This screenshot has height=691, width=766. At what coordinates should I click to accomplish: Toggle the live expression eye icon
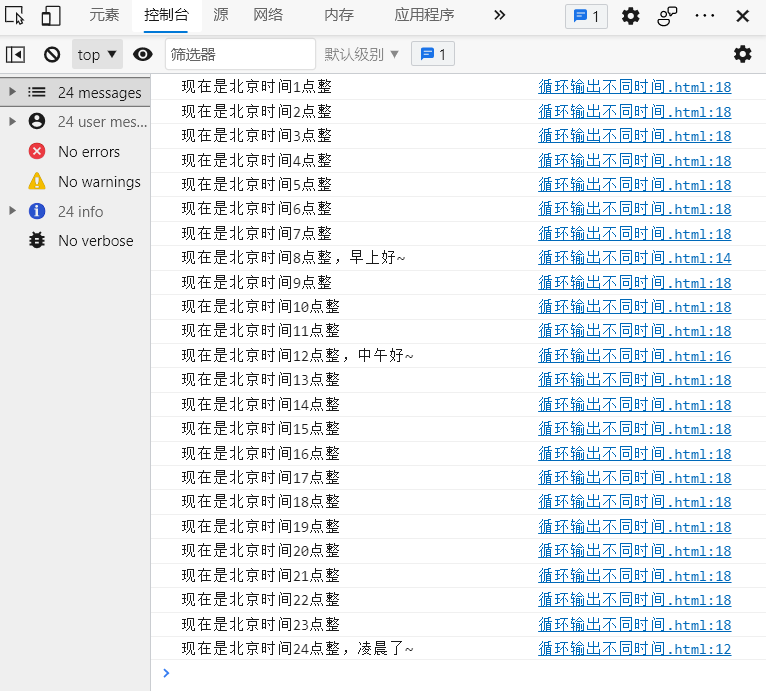[143, 54]
